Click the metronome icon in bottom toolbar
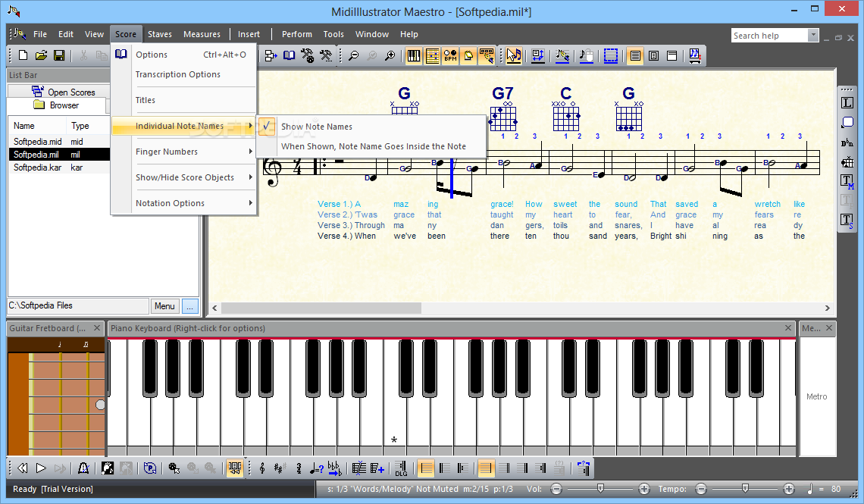Viewport: 864px width, 504px height. 84,468
